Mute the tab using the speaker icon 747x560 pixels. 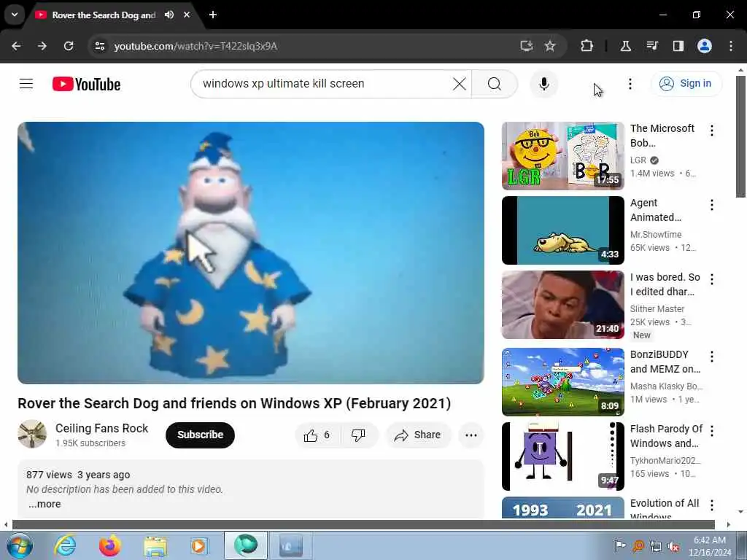click(x=169, y=15)
